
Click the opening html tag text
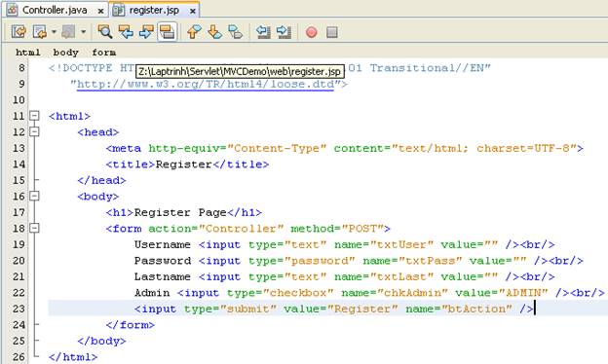coord(69,116)
